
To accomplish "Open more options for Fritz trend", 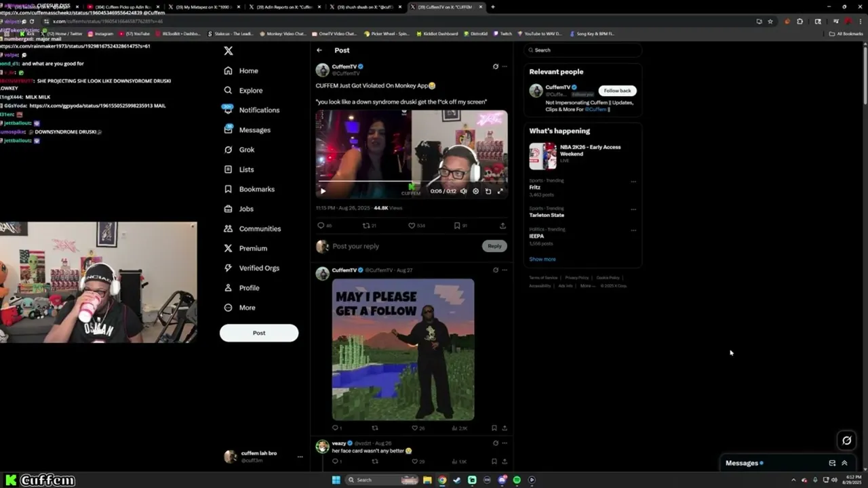I will point(633,182).
